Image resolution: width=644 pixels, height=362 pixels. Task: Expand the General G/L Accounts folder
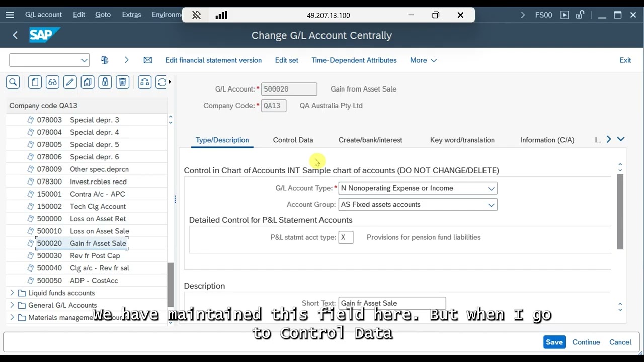(x=12, y=305)
